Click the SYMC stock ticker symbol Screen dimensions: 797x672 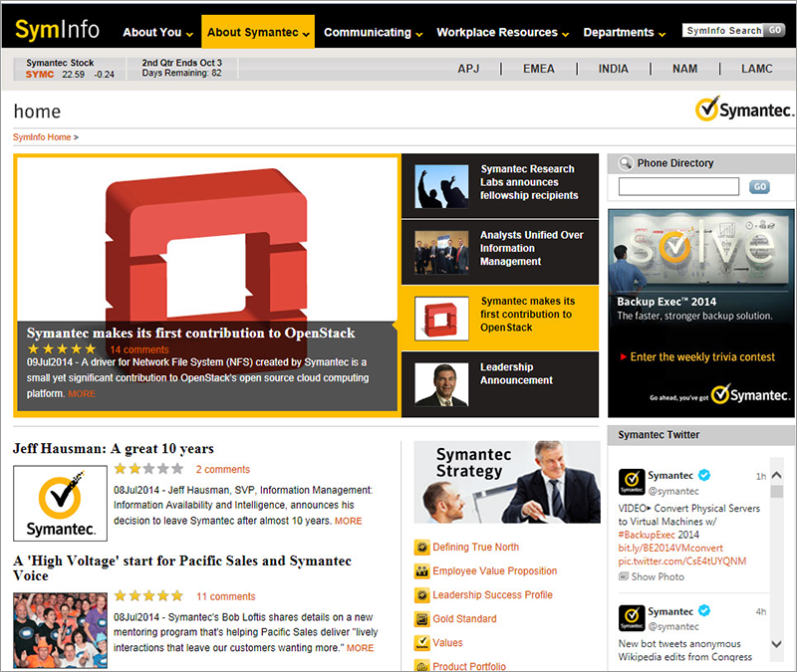(x=40, y=74)
